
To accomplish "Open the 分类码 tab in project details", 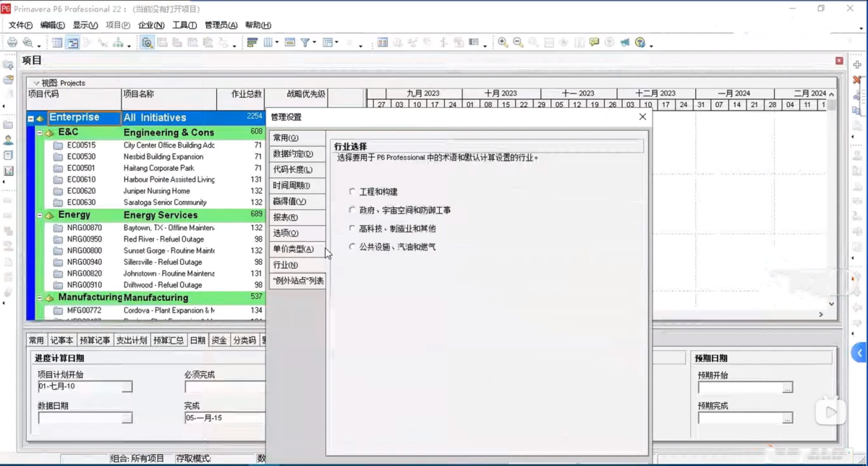I will point(244,340).
